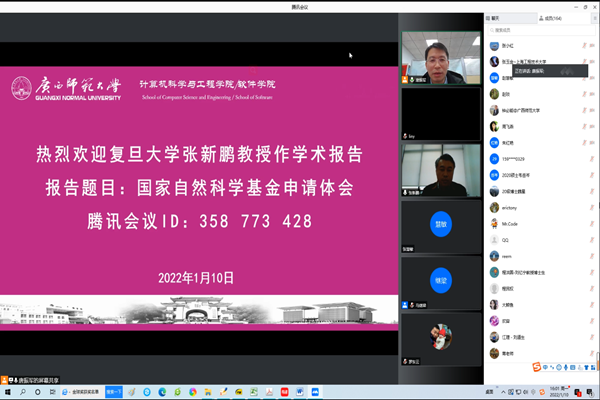Select the speaking presenter's video tile
The width and height of the screenshot is (600, 400).
click(441, 58)
